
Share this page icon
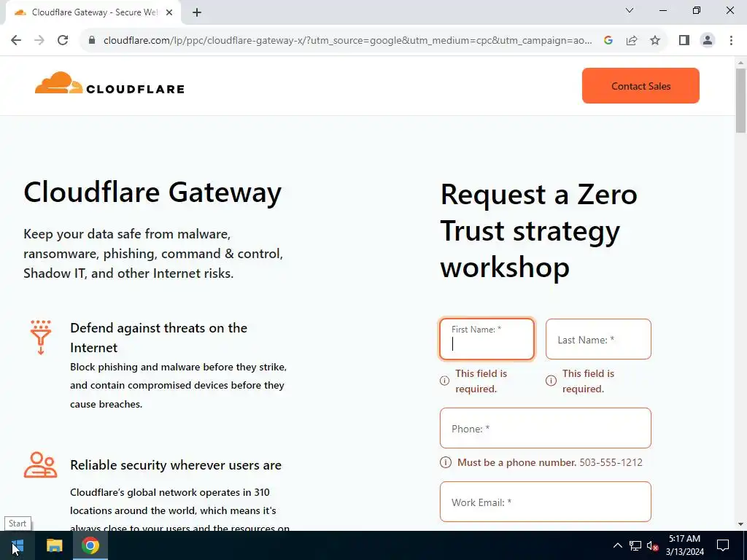click(x=632, y=41)
